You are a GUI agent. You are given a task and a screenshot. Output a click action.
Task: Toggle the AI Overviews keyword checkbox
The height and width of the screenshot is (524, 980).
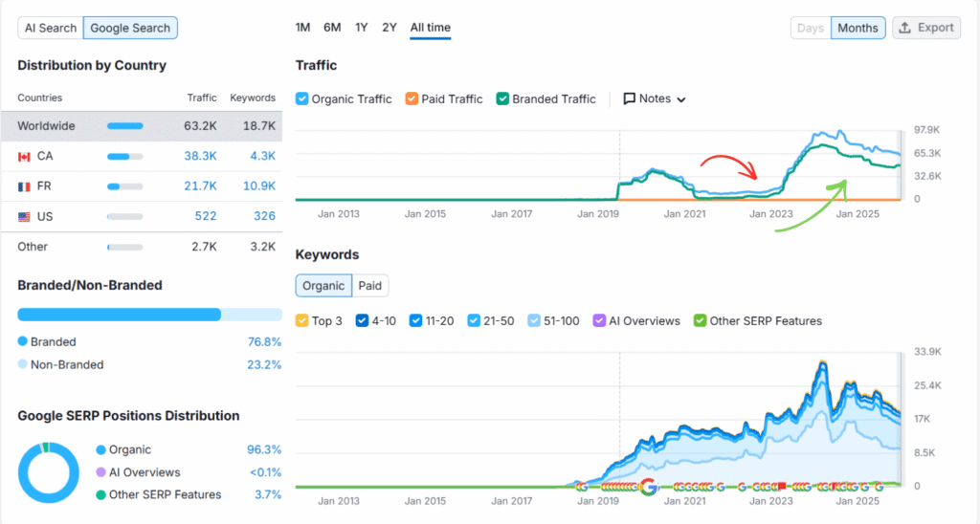[599, 321]
